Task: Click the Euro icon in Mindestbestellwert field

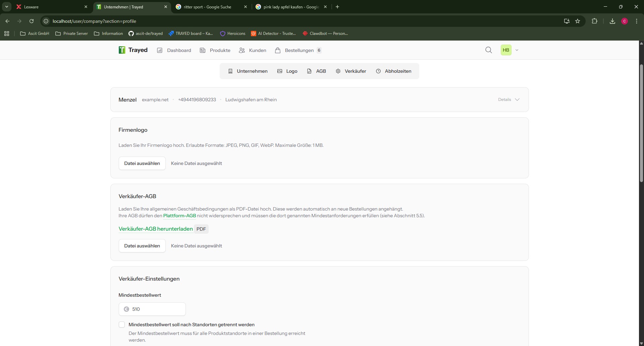Action: pyautogui.click(x=126, y=309)
